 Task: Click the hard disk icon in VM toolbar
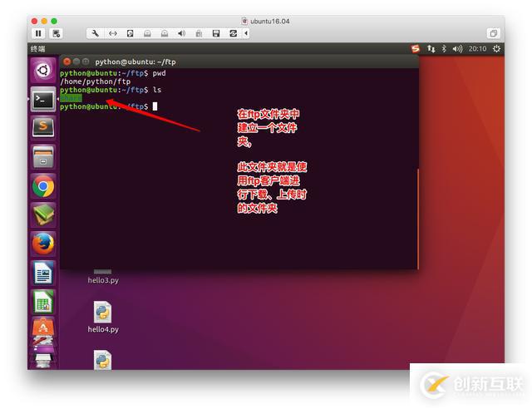[130, 33]
